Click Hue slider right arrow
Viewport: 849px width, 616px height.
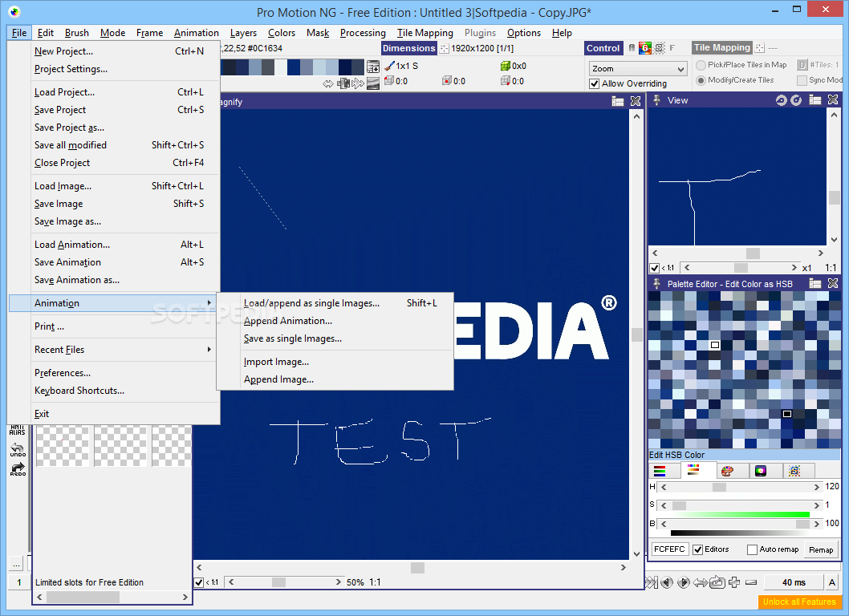pyautogui.click(x=817, y=487)
